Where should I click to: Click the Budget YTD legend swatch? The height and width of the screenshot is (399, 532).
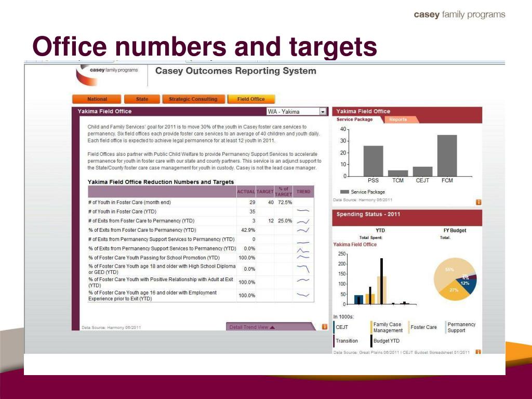coord(371,341)
